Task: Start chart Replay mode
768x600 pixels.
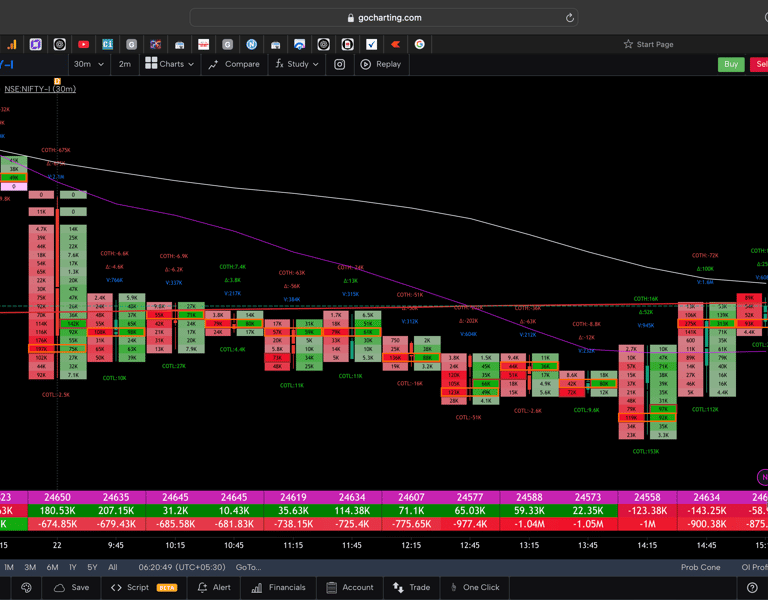Action: [381, 64]
